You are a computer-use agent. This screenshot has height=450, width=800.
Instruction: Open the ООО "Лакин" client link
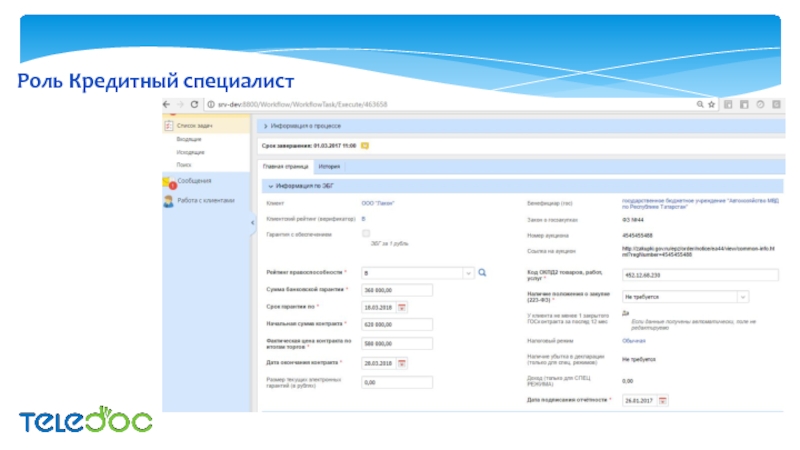pyautogui.click(x=378, y=204)
